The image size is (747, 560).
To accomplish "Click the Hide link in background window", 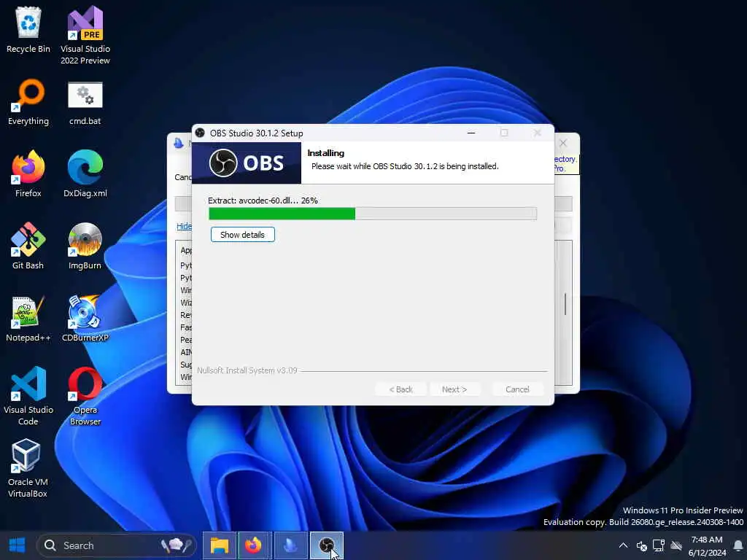I will 184,226.
